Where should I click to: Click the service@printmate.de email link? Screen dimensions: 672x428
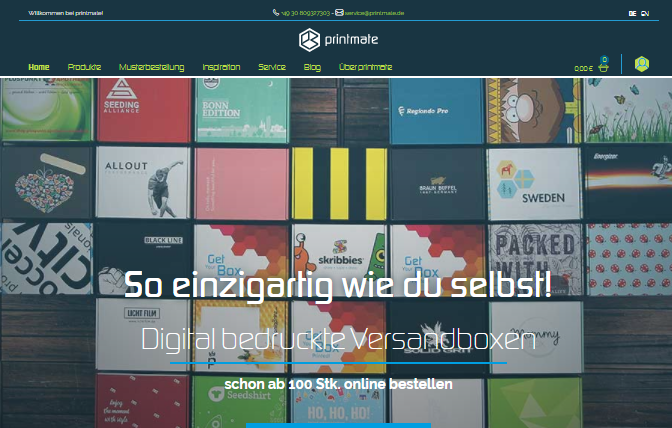click(x=375, y=13)
